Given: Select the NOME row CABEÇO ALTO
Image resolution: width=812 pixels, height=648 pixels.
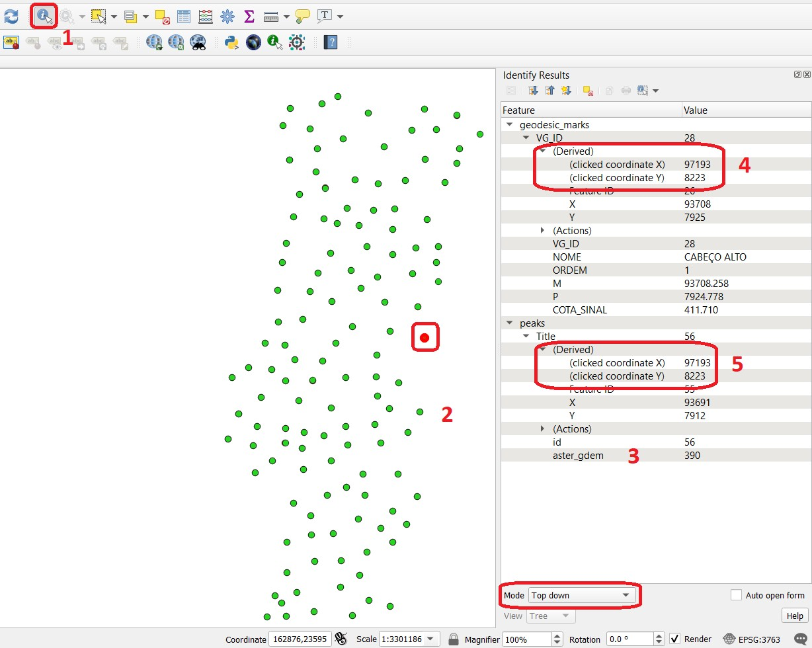Looking at the screenshot, I should pos(656,257).
